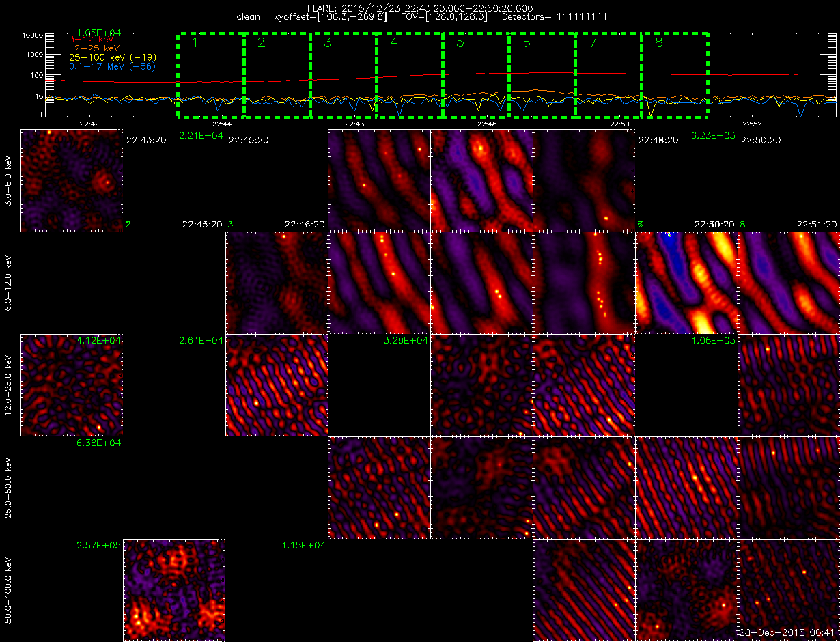Click the 0.1-17 MeV (-56) legend entry
Screen dimensions: 840x642
pyautogui.click(x=113, y=66)
